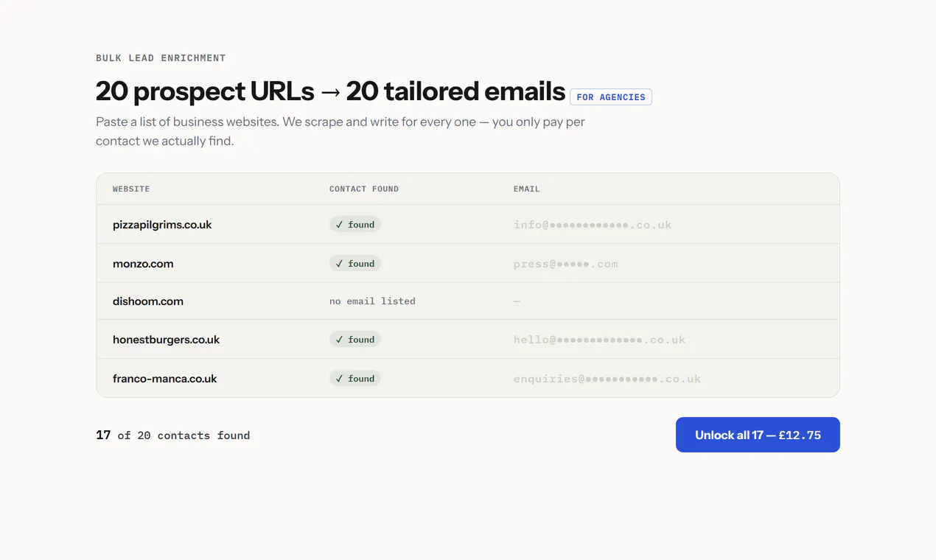The height and width of the screenshot is (560, 936).
Task: Click the found badge for pizzapilgrims.co.uk
Action: click(355, 225)
